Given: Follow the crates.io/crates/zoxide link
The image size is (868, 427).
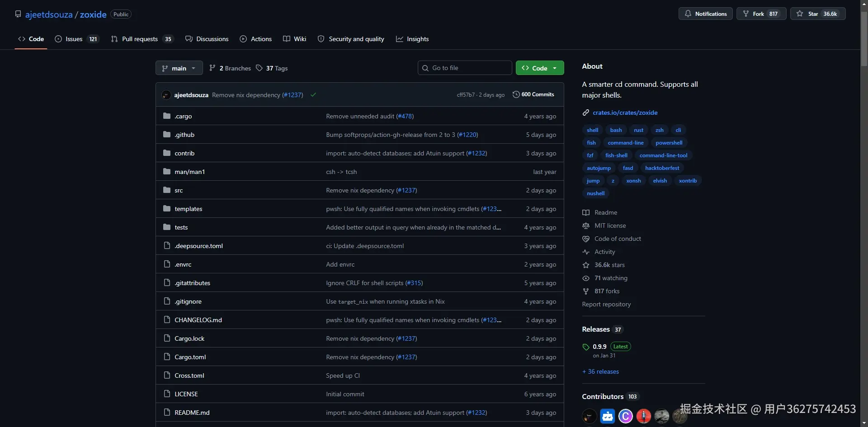Looking at the screenshot, I should [x=625, y=113].
